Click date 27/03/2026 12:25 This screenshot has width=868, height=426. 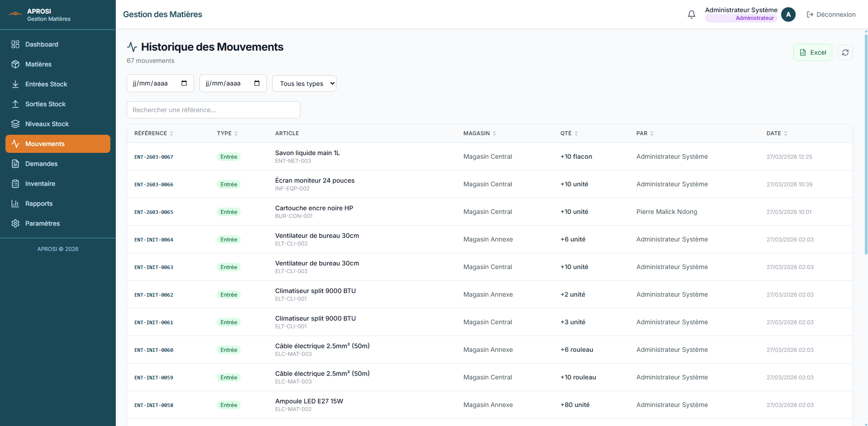789,157
